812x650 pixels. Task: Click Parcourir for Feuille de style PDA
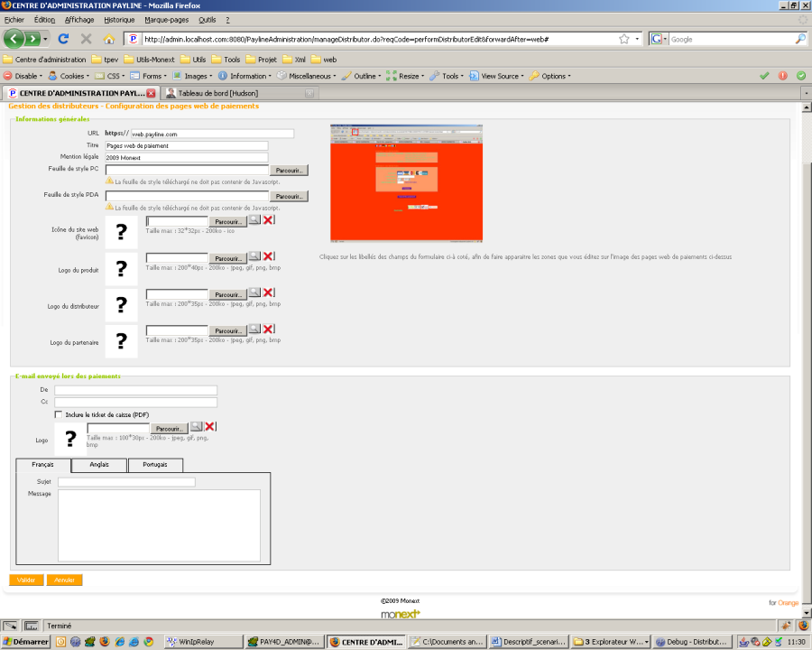point(289,196)
